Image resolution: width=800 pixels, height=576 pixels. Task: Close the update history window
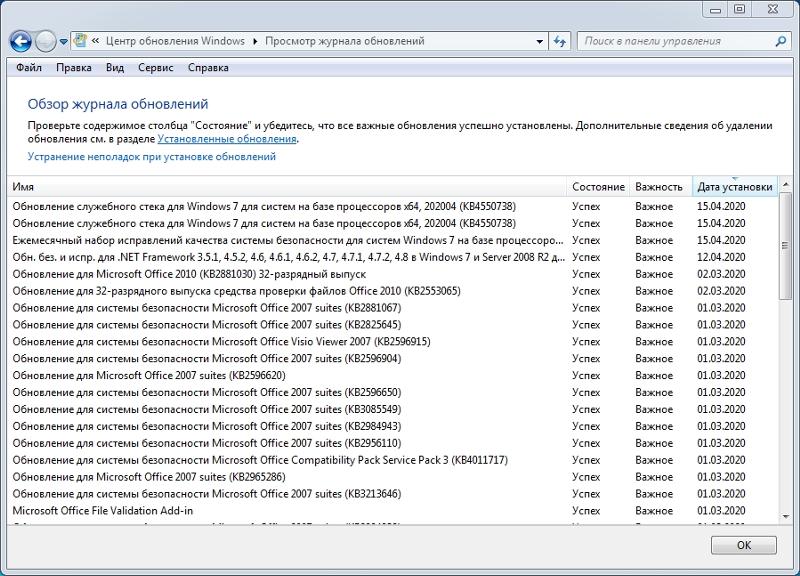[773, 9]
